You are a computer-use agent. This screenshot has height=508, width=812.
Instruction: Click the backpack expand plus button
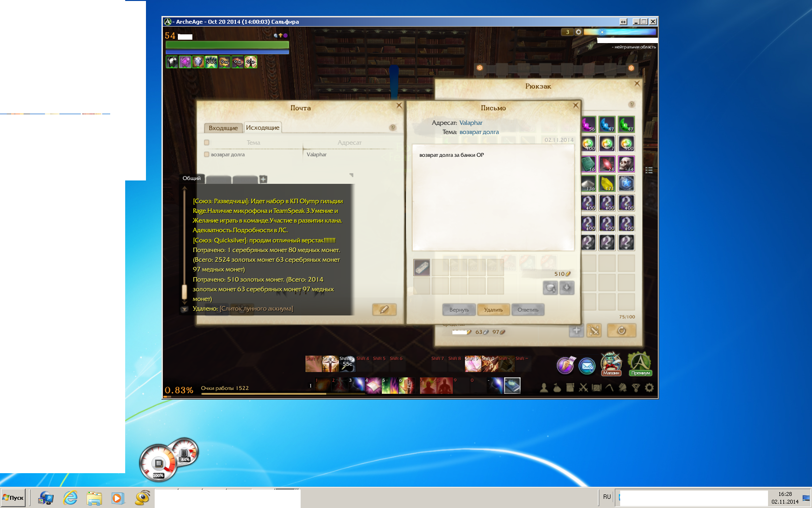point(576,330)
